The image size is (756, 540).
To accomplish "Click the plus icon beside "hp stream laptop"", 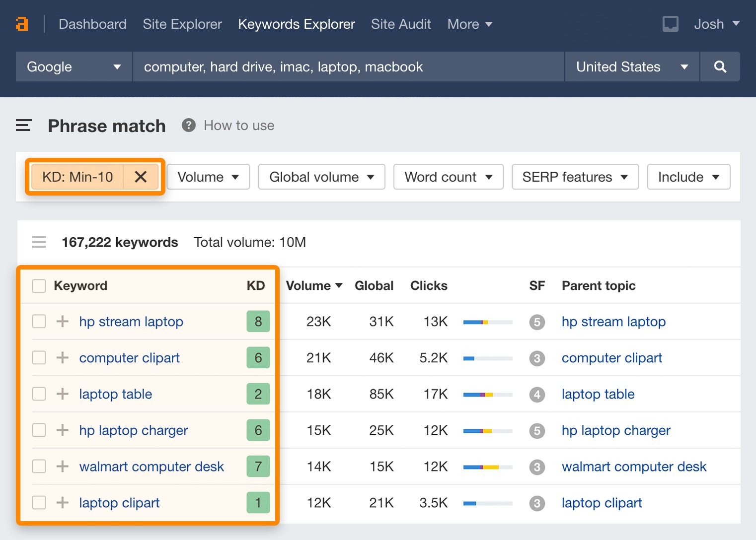I will (62, 321).
